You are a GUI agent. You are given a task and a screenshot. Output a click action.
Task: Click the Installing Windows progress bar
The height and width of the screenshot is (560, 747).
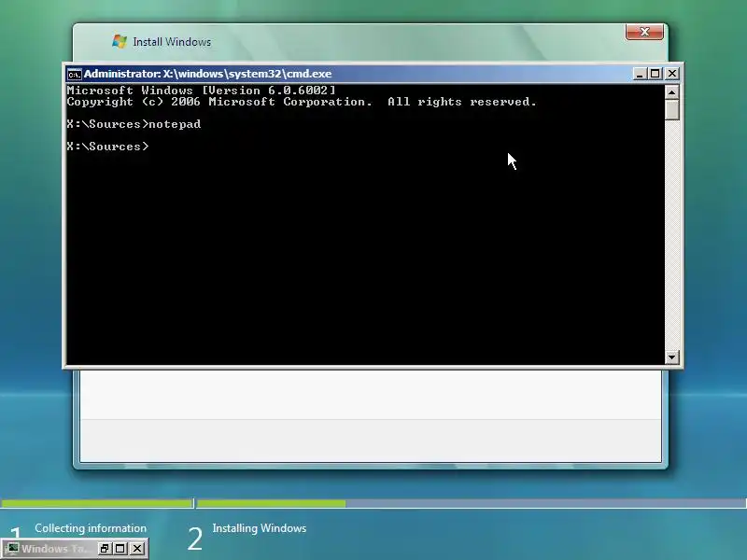pos(472,503)
